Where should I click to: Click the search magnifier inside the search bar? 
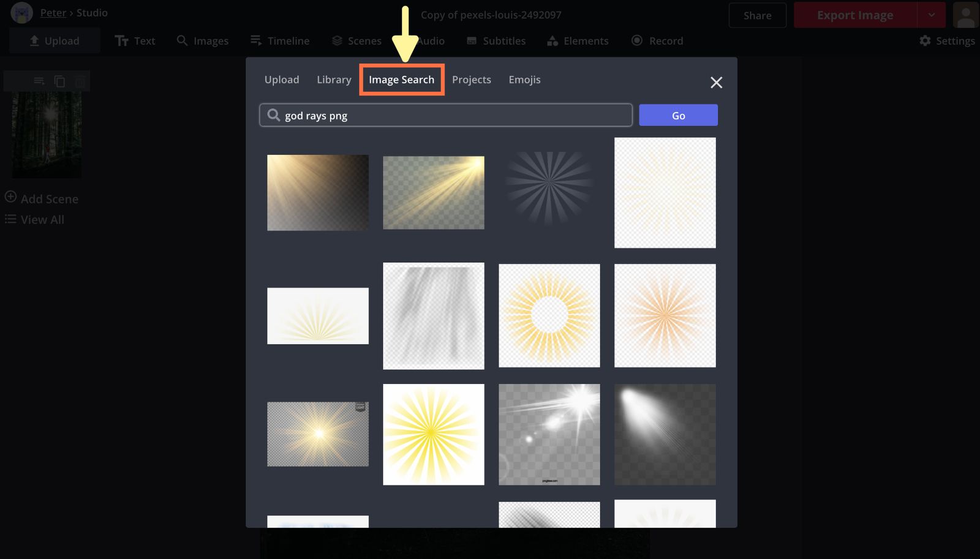tap(273, 115)
